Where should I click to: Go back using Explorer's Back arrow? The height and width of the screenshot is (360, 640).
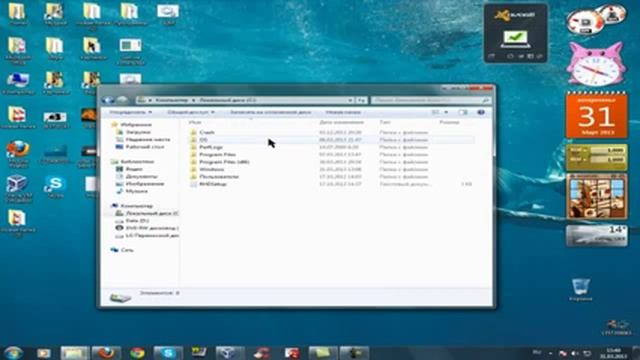[108, 100]
